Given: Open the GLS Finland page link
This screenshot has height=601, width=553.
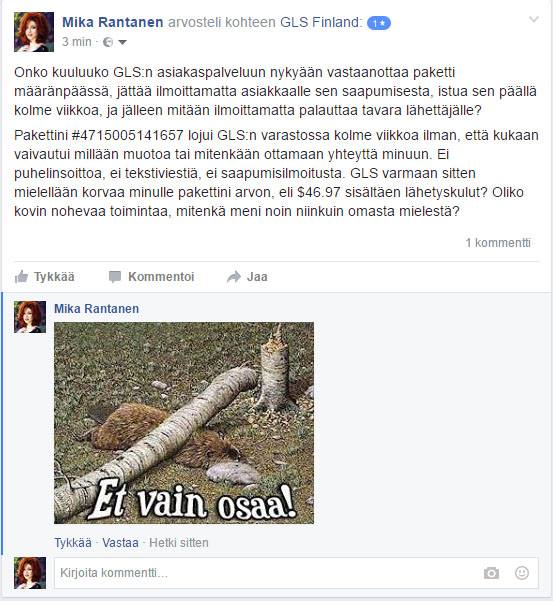Looking at the screenshot, I should 321,22.
